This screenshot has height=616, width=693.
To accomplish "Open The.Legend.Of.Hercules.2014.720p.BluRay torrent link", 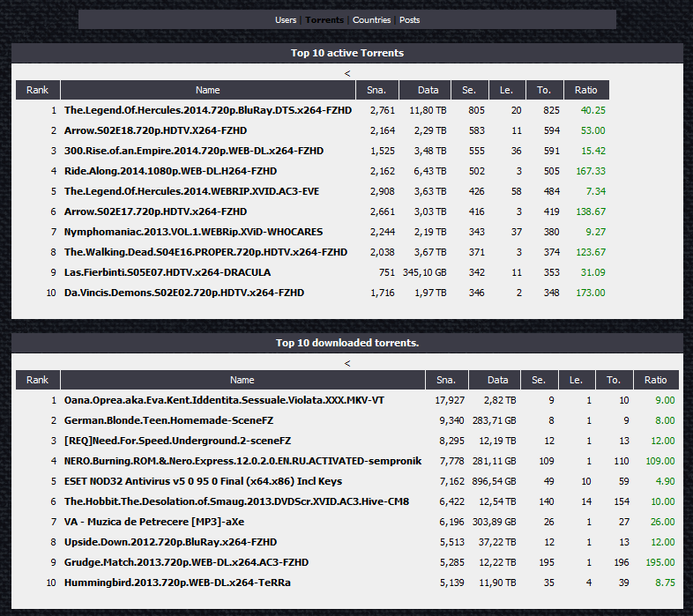I will click(x=208, y=110).
